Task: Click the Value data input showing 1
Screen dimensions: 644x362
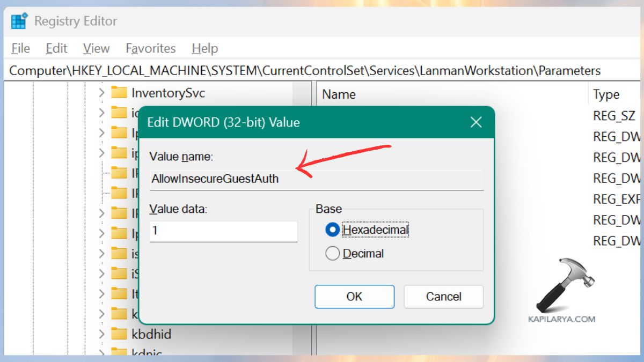Action: click(x=223, y=231)
